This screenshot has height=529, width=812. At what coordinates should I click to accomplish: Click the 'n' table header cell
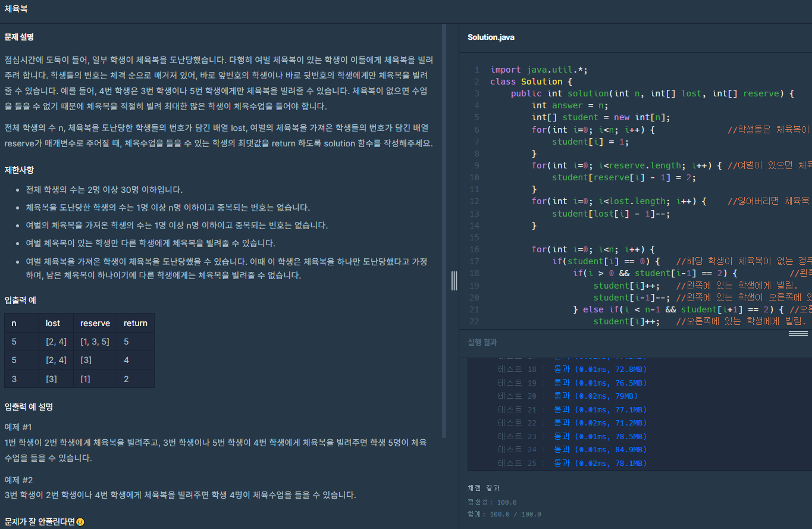coord(21,323)
